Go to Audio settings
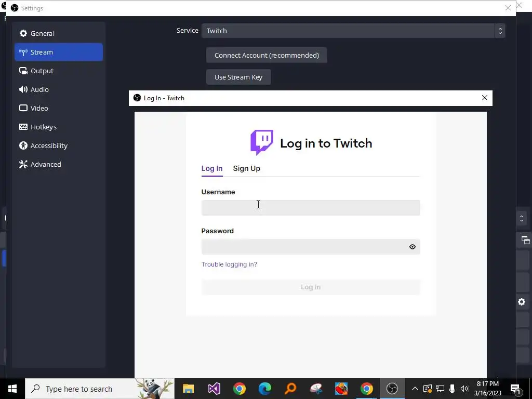Viewport: 532px width, 399px height. tap(58, 89)
